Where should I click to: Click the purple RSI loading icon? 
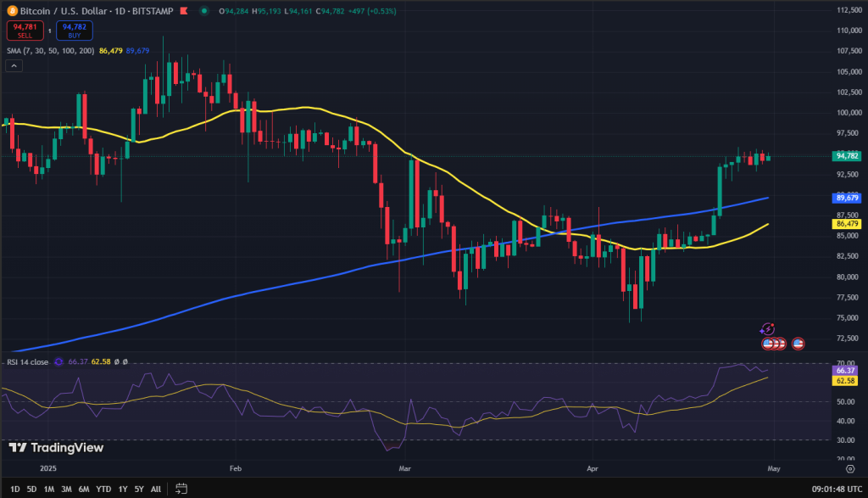[x=58, y=361]
